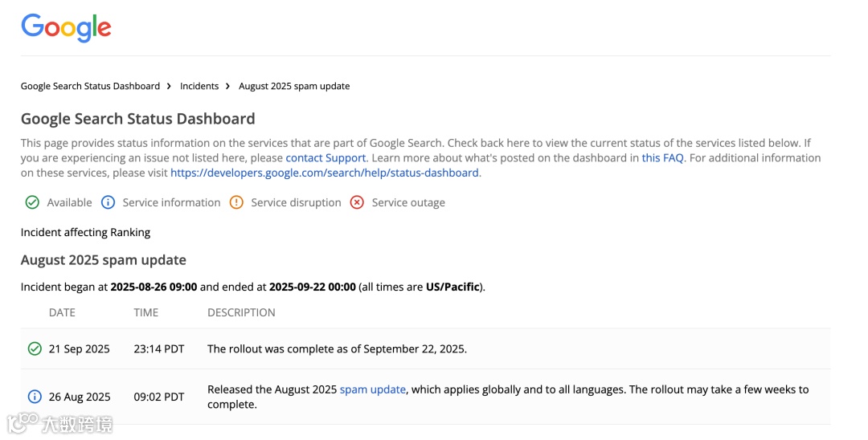Click the DESCRIPTION column header
This screenshot has width=868, height=440.
tap(241, 312)
